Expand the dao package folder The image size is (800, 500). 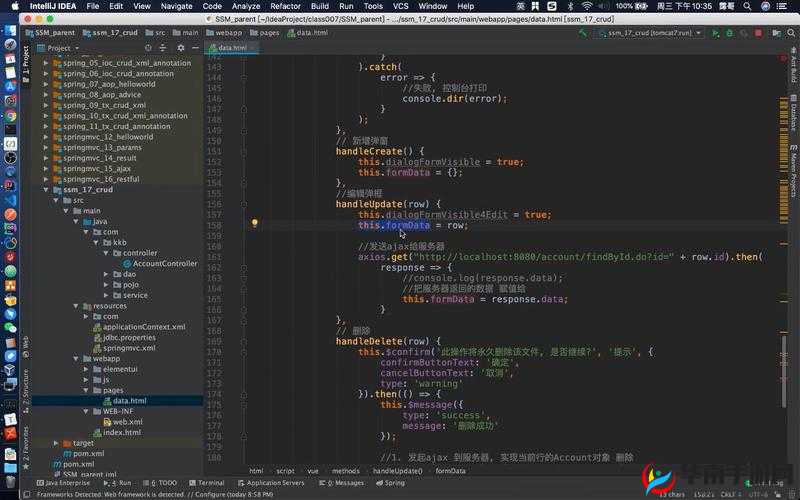(106, 274)
